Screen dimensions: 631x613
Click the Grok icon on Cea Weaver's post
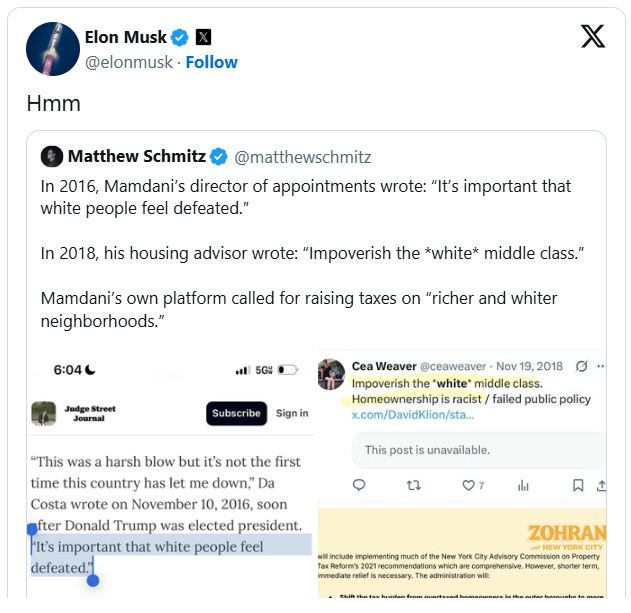click(x=582, y=367)
